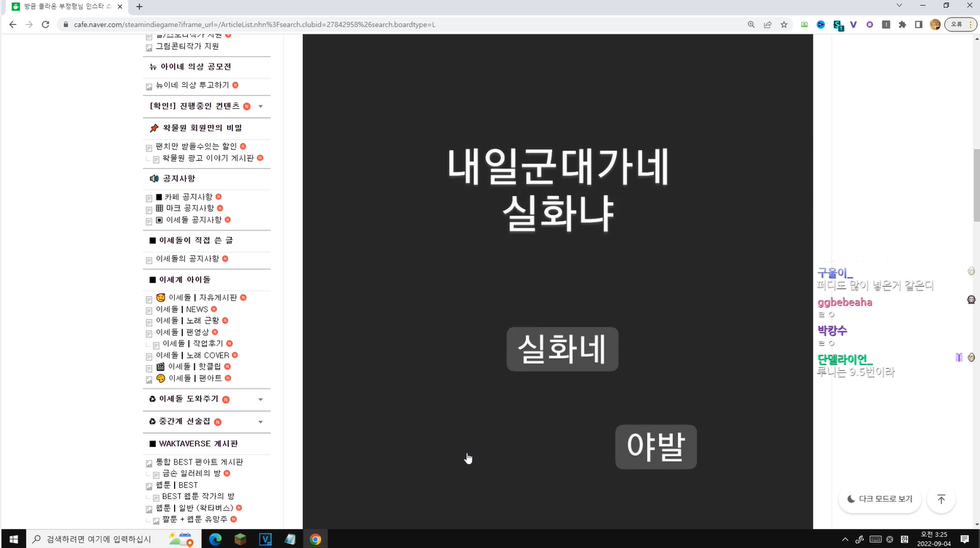Viewport: 980px width, 548px height.
Task: Click the taskbar search box
Action: coord(112,539)
